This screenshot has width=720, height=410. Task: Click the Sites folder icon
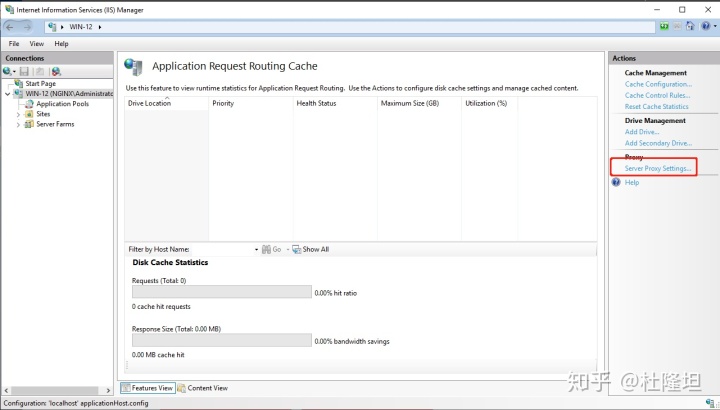pyautogui.click(x=29, y=114)
